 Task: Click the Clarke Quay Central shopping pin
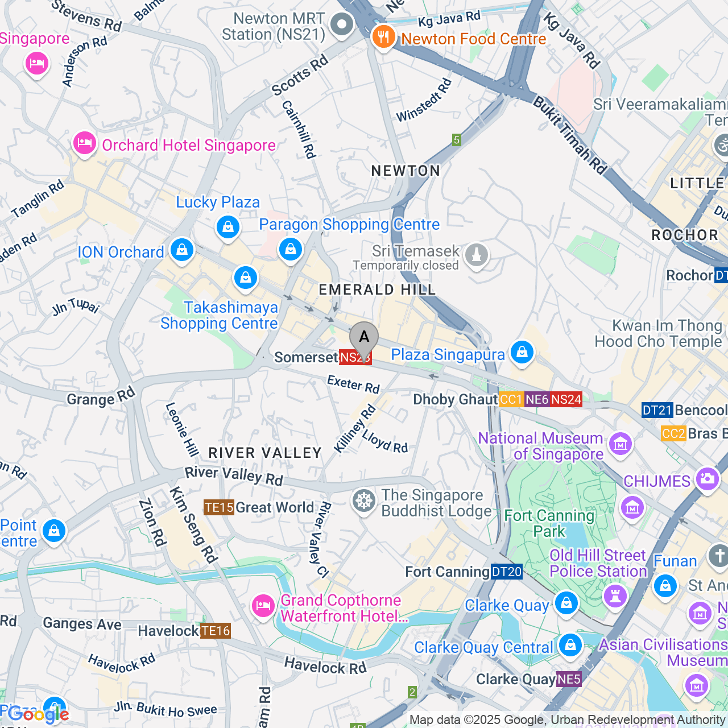pos(570,646)
